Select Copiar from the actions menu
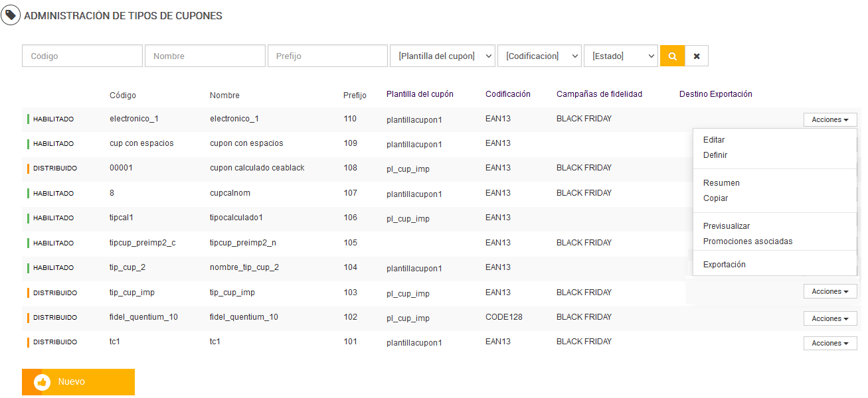 coord(715,198)
